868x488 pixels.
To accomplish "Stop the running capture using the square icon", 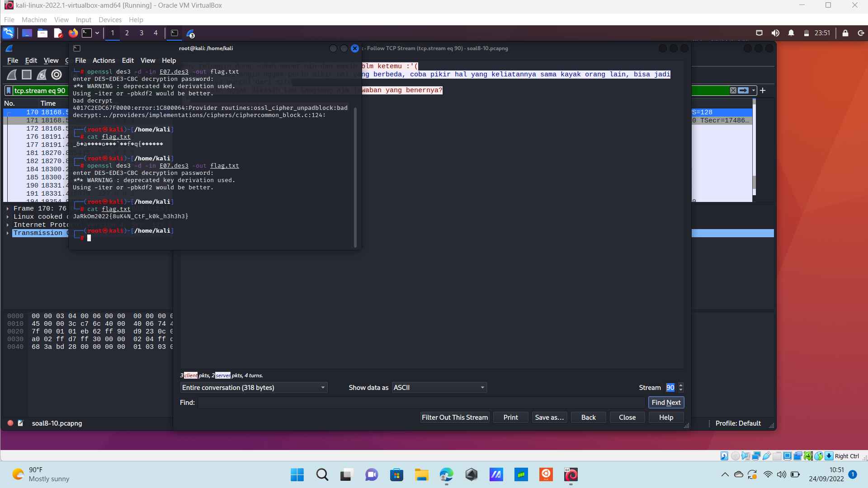I will [x=26, y=75].
